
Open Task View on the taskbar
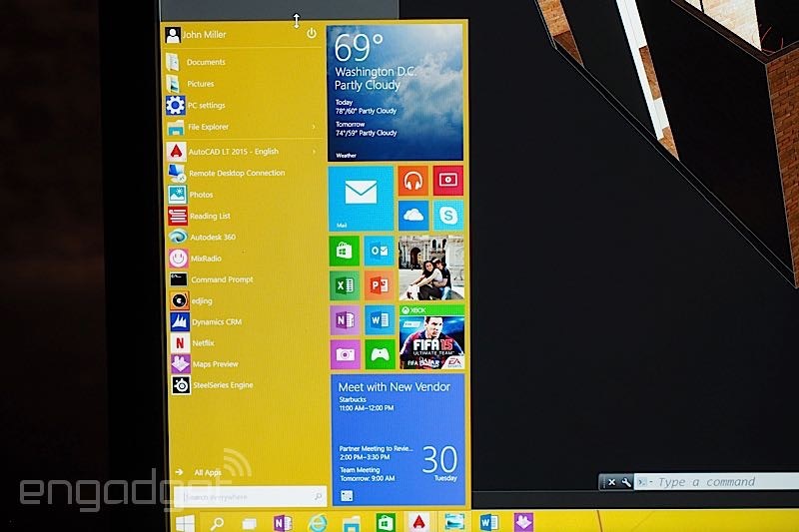(x=249, y=523)
